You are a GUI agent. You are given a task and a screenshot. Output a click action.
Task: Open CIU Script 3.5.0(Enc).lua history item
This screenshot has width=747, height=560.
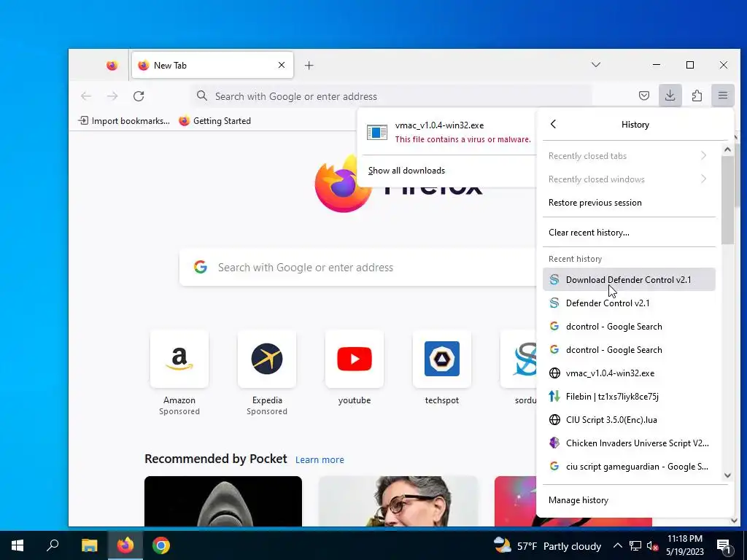tap(629, 419)
